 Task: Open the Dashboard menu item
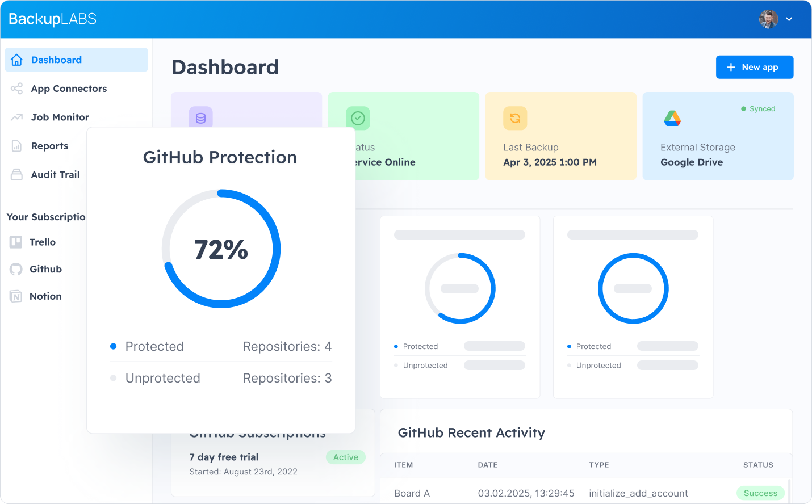pos(77,60)
